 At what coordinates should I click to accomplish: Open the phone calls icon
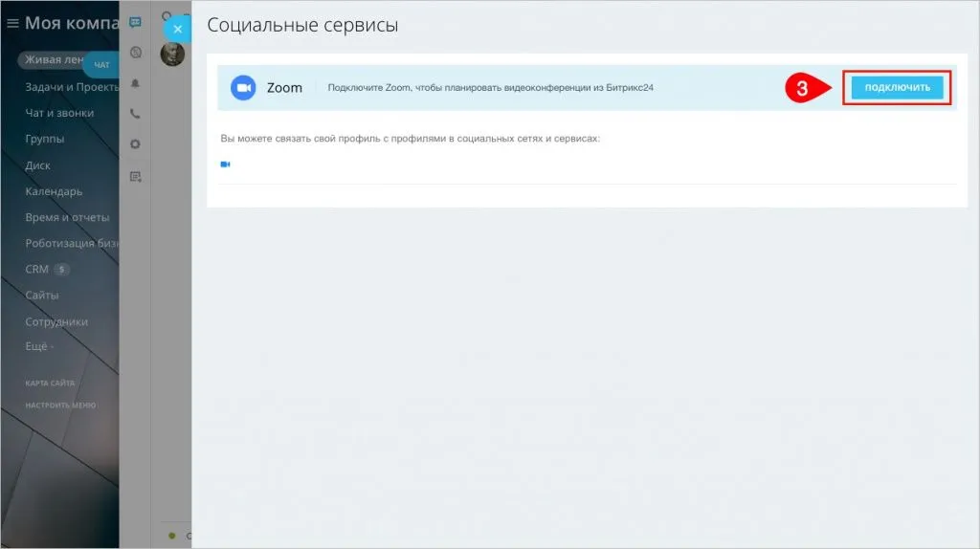[x=135, y=114]
